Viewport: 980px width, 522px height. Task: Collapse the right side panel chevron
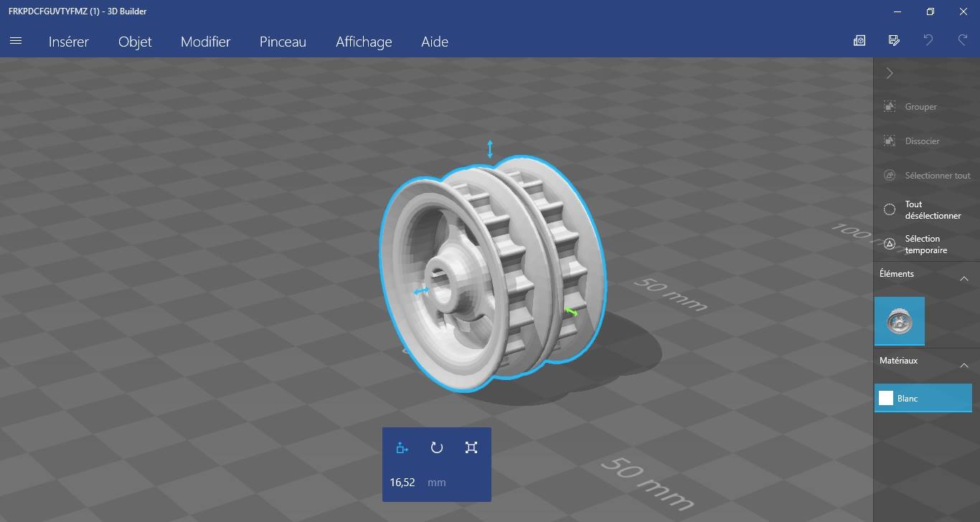point(890,73)
